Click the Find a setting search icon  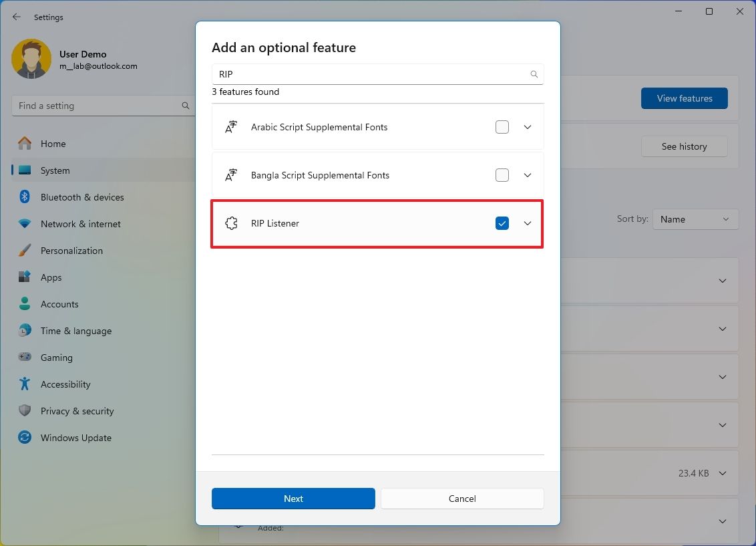pyautogui.click(x=185, y=106)
